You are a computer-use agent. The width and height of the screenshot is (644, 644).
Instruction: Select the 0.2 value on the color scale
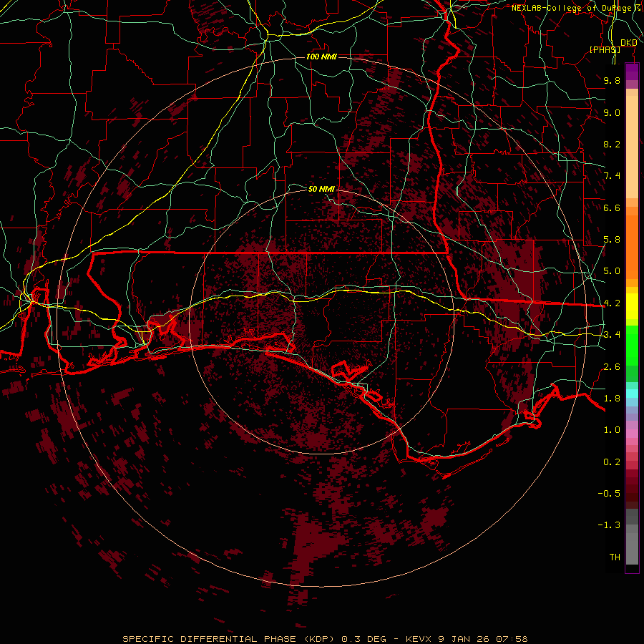tap(612, 462)
